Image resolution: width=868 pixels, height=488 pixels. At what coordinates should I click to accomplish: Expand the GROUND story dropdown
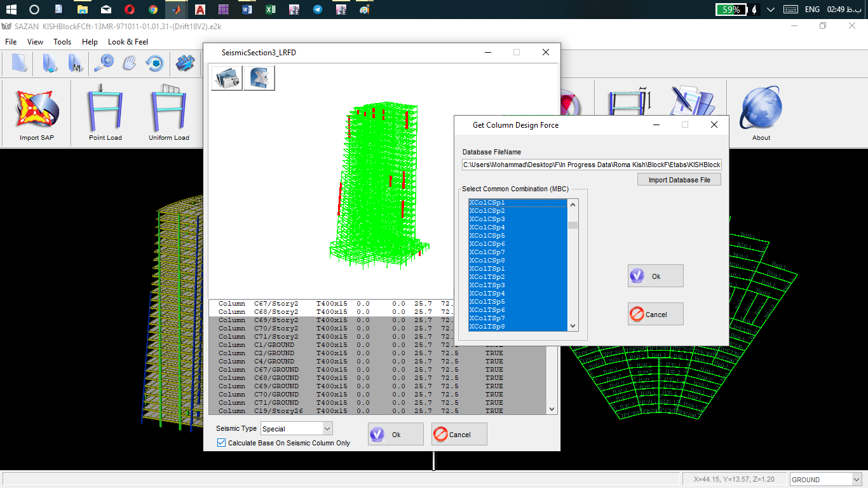tap(855, 480)
